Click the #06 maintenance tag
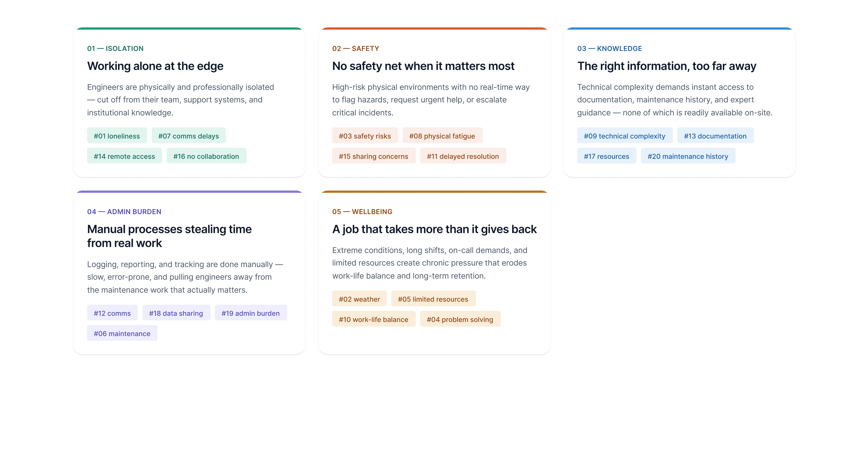 [122, 333]
